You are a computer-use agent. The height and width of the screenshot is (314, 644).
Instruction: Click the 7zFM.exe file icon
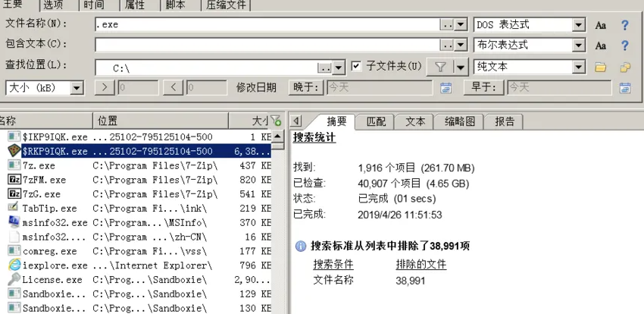click(14, 180)
